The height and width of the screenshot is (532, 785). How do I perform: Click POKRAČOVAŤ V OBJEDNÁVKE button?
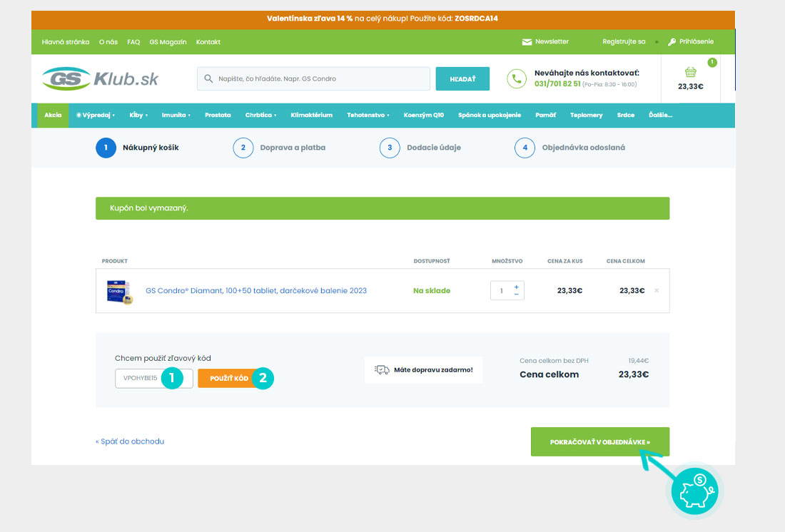tap(599, 442)
